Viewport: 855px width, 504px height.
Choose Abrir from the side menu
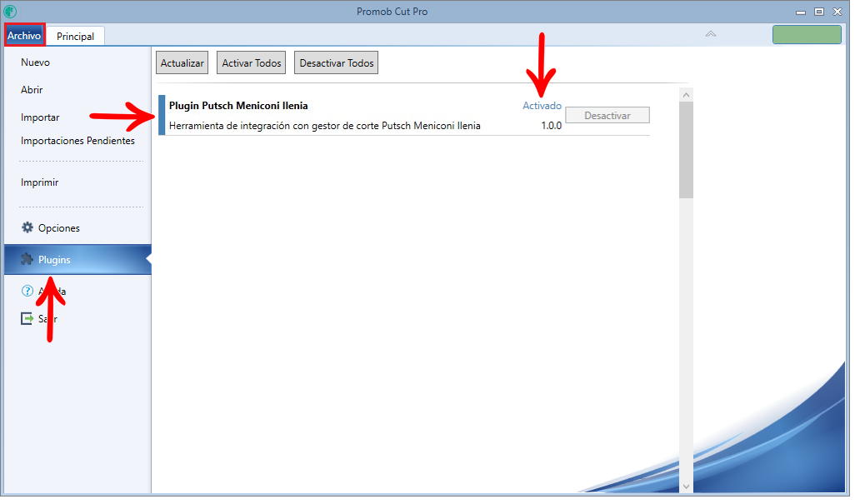32,89
